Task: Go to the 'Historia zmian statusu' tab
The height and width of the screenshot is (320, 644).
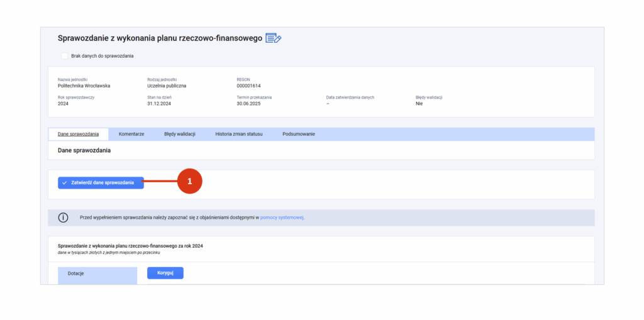Action: (x=238, y=134)
